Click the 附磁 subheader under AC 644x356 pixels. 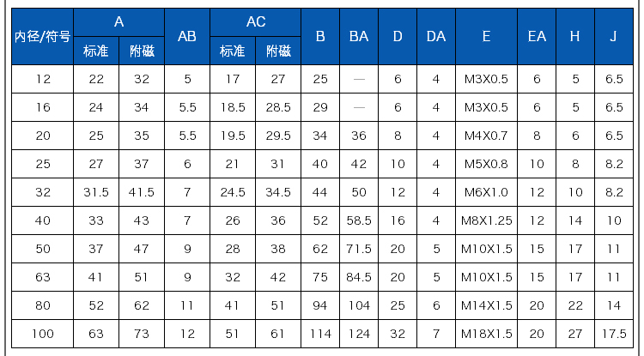pos(278,51)
